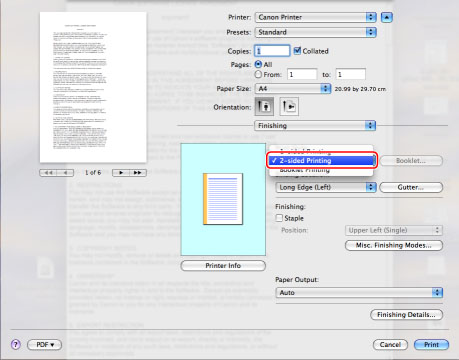Jump to first preview page
This screenshot has height=360, width=459.
point(48,173)
